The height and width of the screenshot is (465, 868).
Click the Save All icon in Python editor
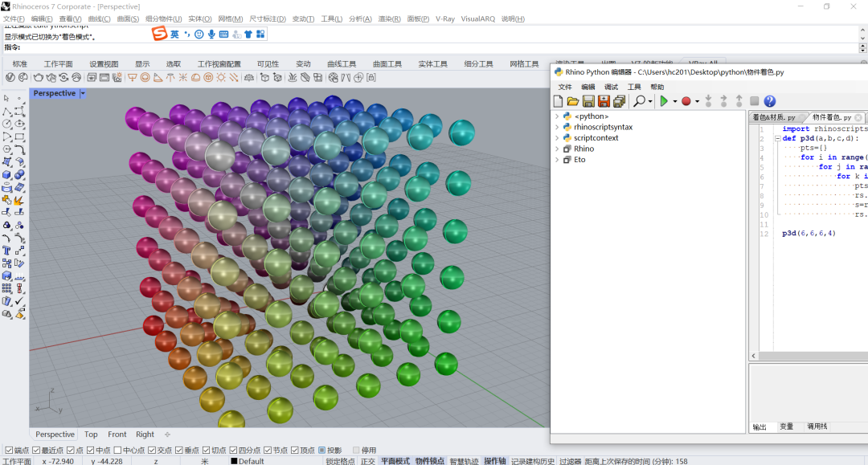pyautogui.click(x=620, y=101)
